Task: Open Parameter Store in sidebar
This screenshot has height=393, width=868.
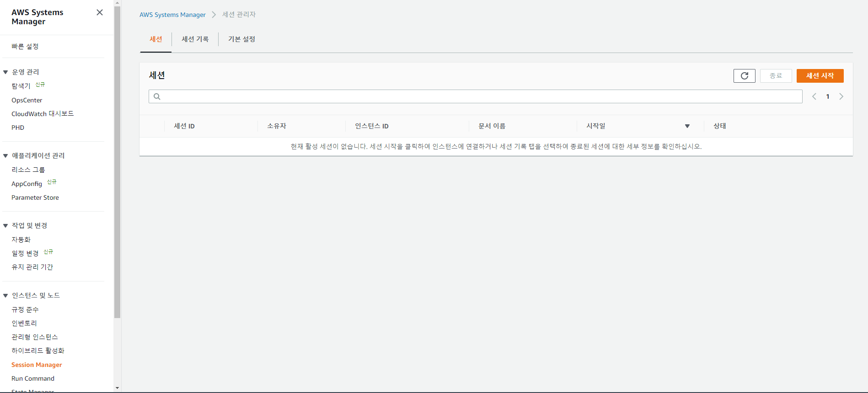Action: pos(35,197)
